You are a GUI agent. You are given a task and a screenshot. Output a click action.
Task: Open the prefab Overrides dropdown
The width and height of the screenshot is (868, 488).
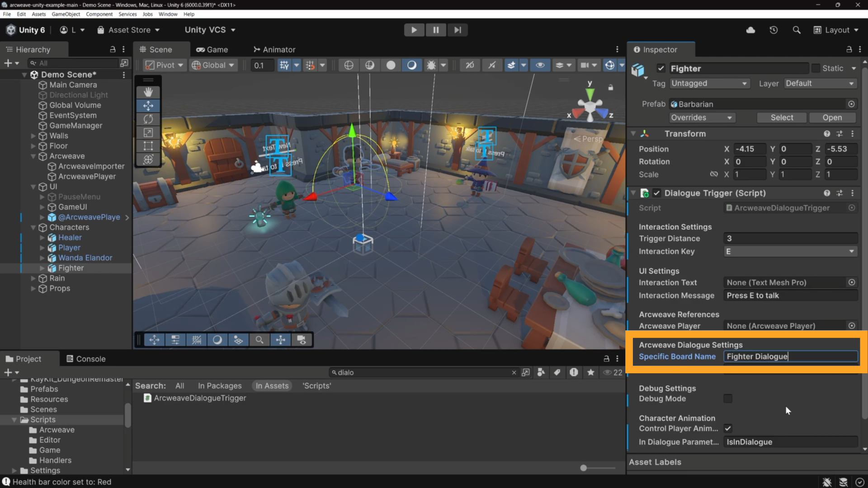click(702, 117)
